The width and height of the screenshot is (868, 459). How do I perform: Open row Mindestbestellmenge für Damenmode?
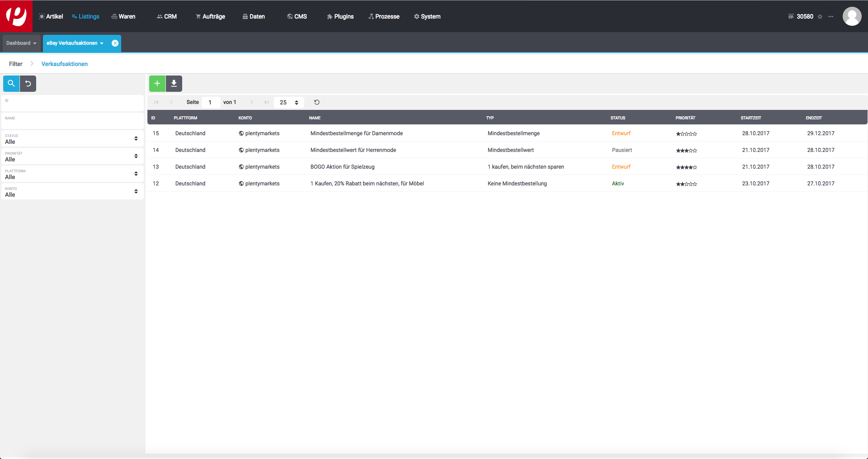tap(507, 133)
